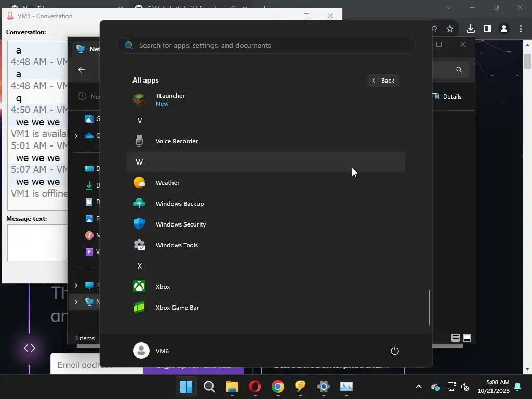This screenshot has width=532, height=399.
Task: Focus the Start menu search box
Action: (265, 45)
